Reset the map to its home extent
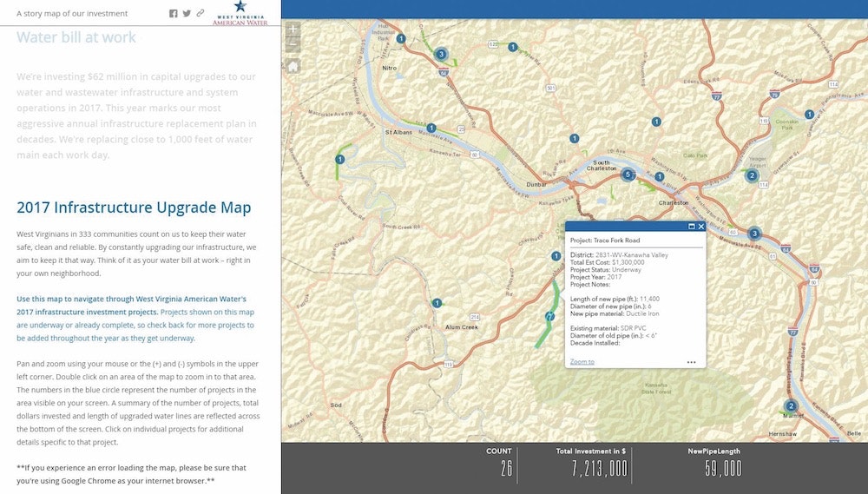Viewport: 868px width, 494px height. coord(293,66)
